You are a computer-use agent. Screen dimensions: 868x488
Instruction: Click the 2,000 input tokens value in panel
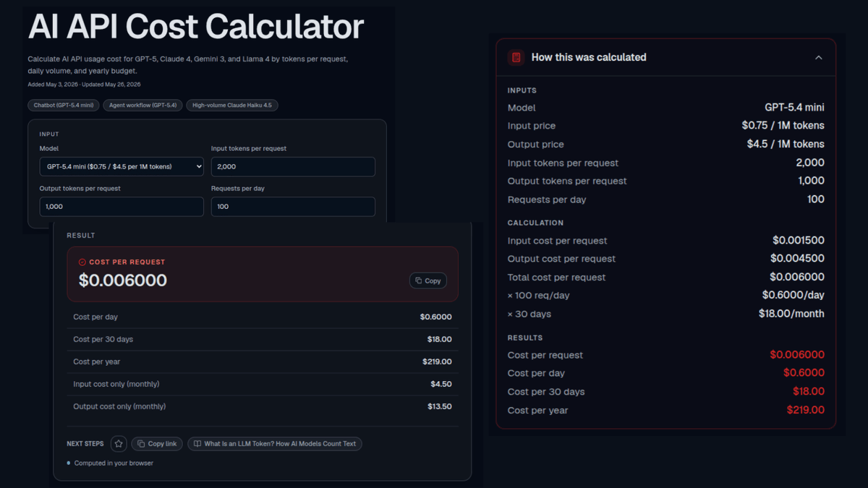[810, 163]
